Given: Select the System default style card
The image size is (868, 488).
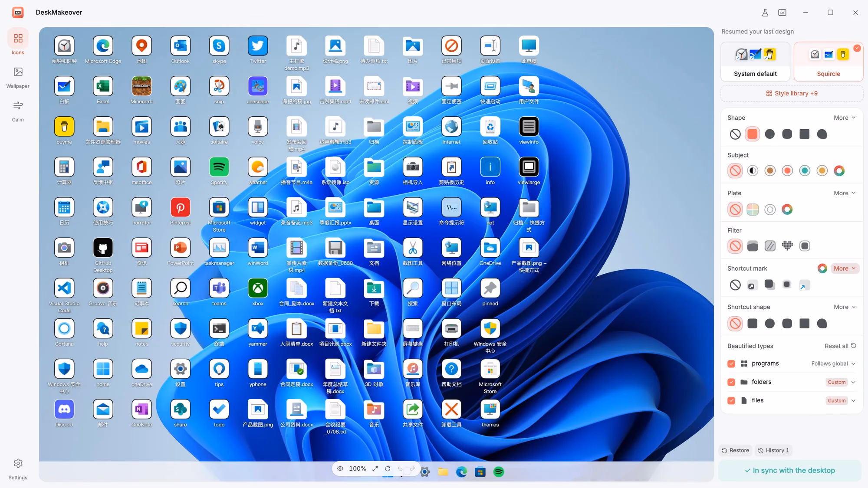Looking at the screenshot, I should 755,62.
